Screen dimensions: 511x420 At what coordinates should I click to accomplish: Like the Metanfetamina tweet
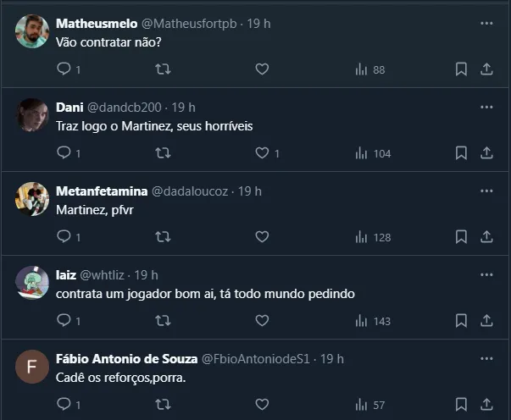(263, 237)
